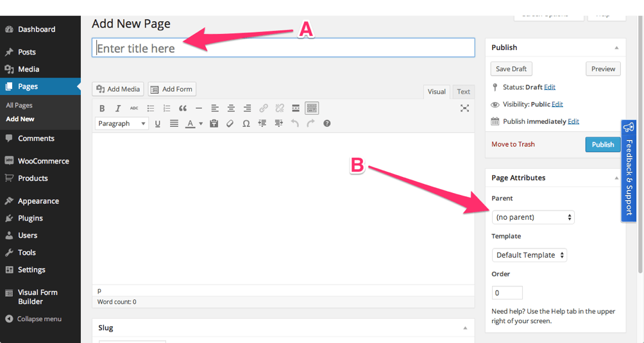Insert a horizontal line
644x343 pixels.
pos(199,108)
